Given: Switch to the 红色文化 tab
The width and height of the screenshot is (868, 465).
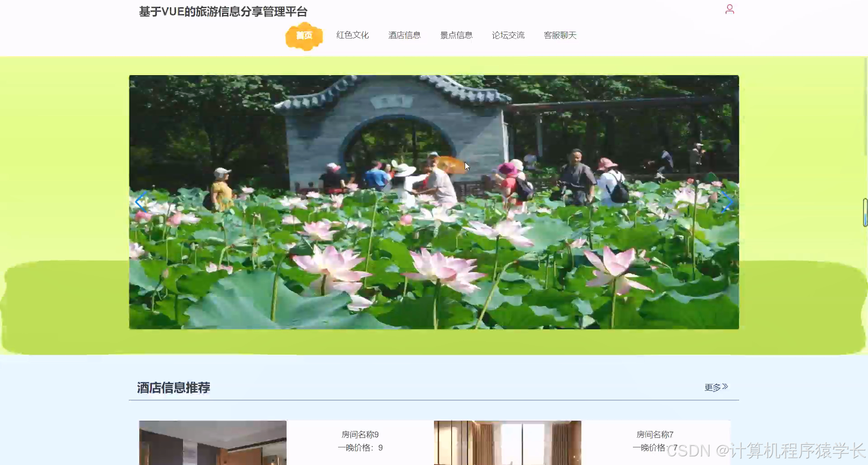Looking at the screenshot, I should [x=352, y=35].
